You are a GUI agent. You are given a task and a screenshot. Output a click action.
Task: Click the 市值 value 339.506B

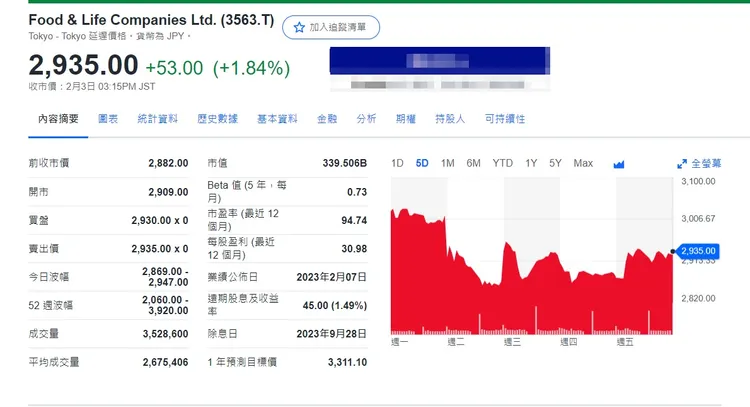click(344, 163)
